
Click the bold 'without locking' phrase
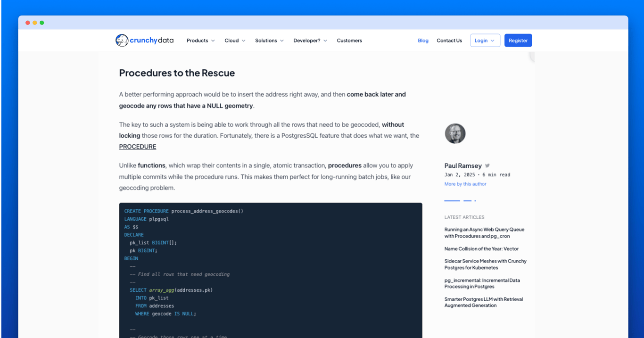tap(261, 130)
